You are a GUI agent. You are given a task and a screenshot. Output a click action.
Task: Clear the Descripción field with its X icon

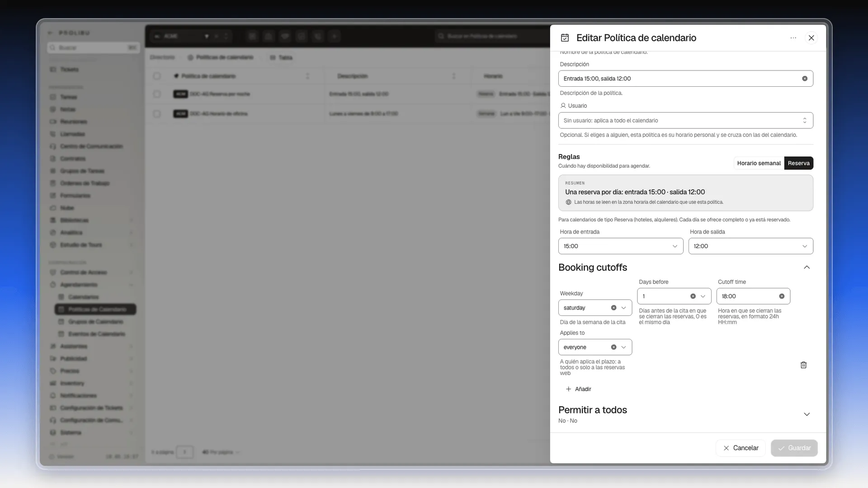[805, 79]
